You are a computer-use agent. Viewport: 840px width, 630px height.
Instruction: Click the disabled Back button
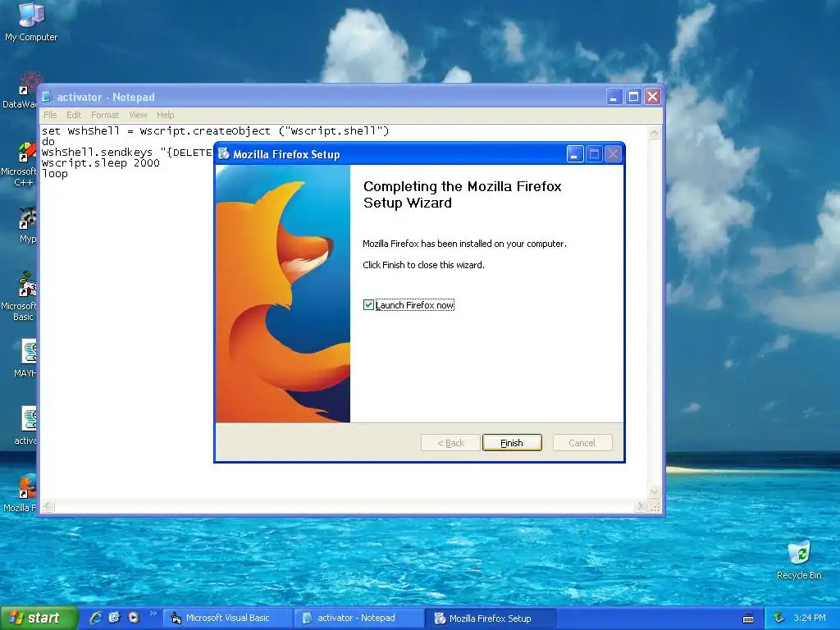pyautogui.click(x=450, y=443)
